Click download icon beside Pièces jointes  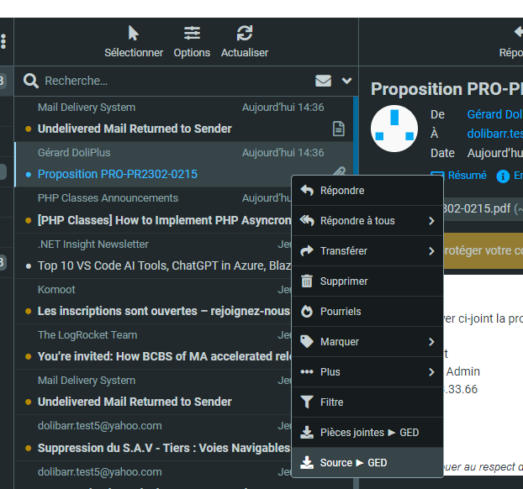click(x=307, y=432)
